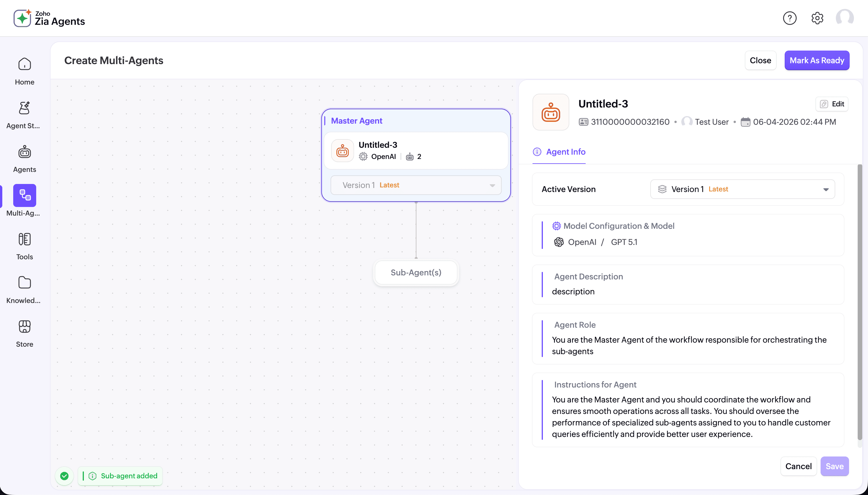The height and width of the screenshot is (495, 868).
Task: Click the Untitled-3 robot icon in Master Agent card
Action: pos(342,151)
